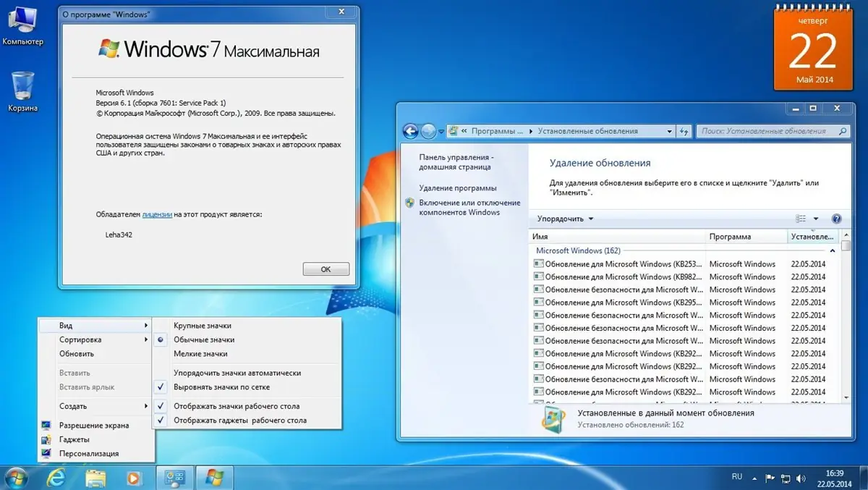Sort by the Имя column header
This screenshot has width=868, height=490.
coord(617,237)
